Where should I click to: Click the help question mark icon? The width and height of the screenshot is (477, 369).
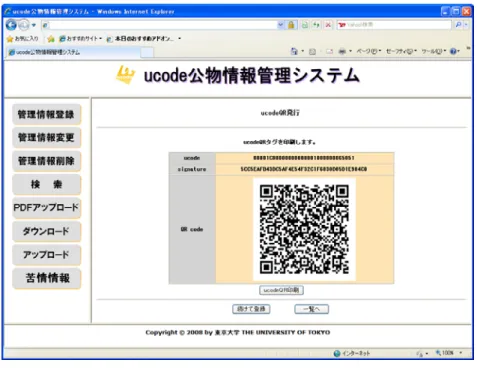(453, 51)
